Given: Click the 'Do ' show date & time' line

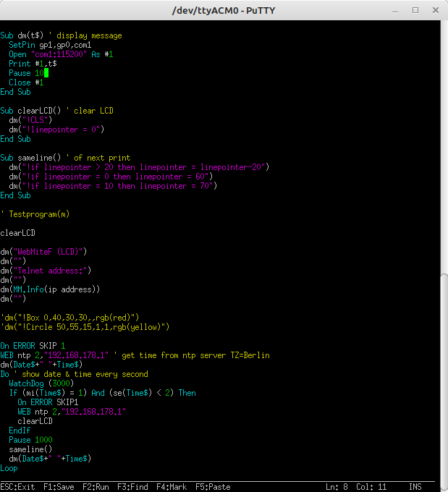Looking at the screenshot, I should tap(74, 374).
